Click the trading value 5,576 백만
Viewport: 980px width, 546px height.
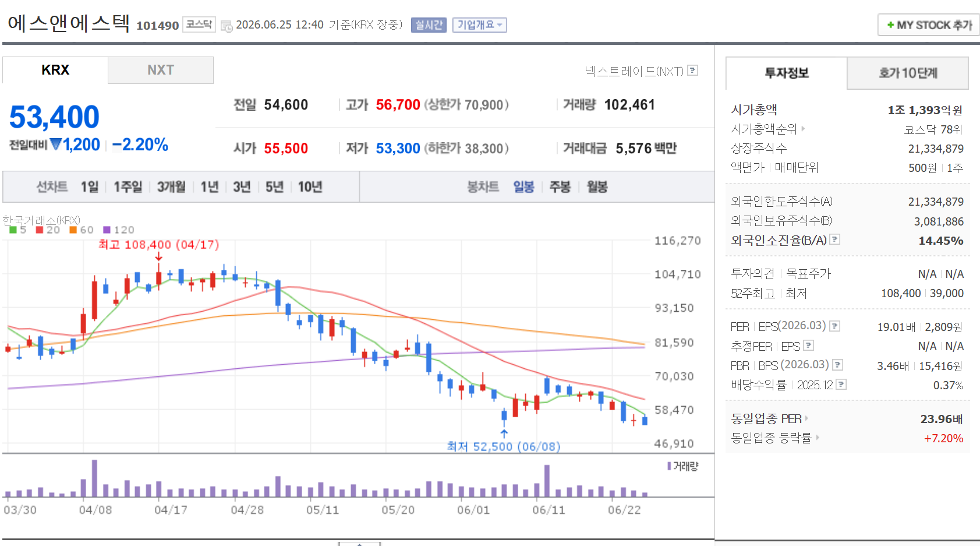[646, 149]
